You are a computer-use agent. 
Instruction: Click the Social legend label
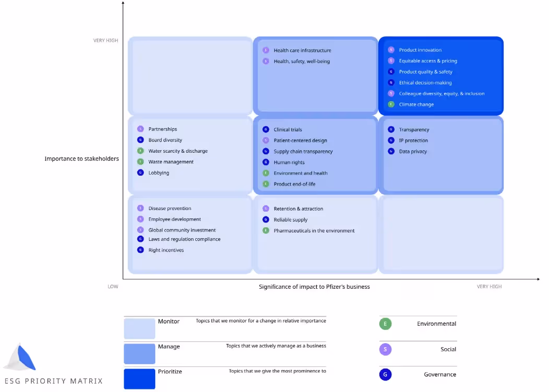[448, 349]
